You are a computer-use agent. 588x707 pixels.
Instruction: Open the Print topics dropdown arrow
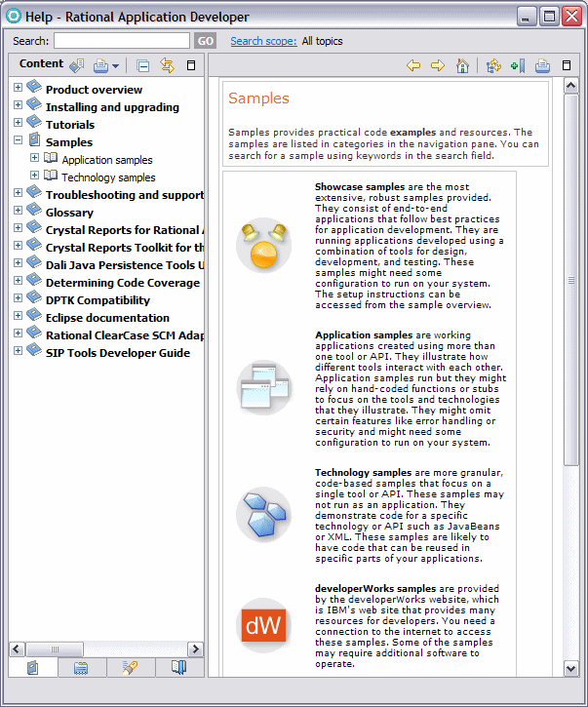[115, 66]
